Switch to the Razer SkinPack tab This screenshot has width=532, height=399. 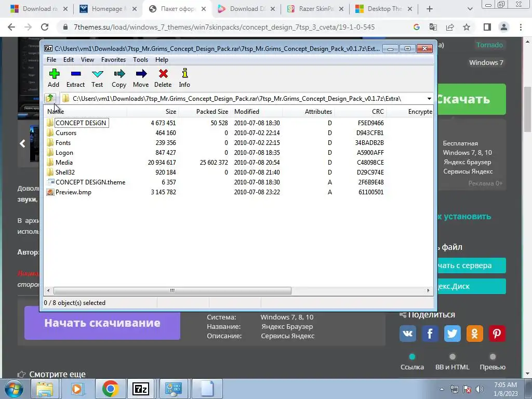pos(315,9)
